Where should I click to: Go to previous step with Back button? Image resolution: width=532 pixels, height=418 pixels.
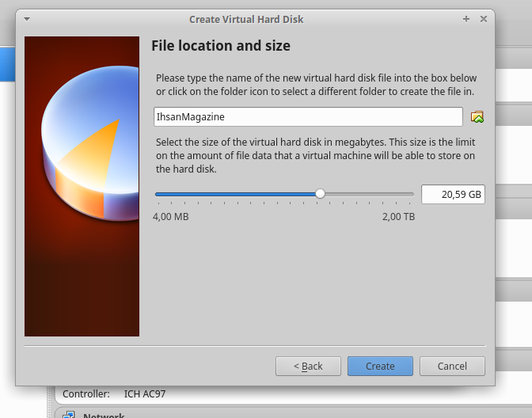(308, 366)
